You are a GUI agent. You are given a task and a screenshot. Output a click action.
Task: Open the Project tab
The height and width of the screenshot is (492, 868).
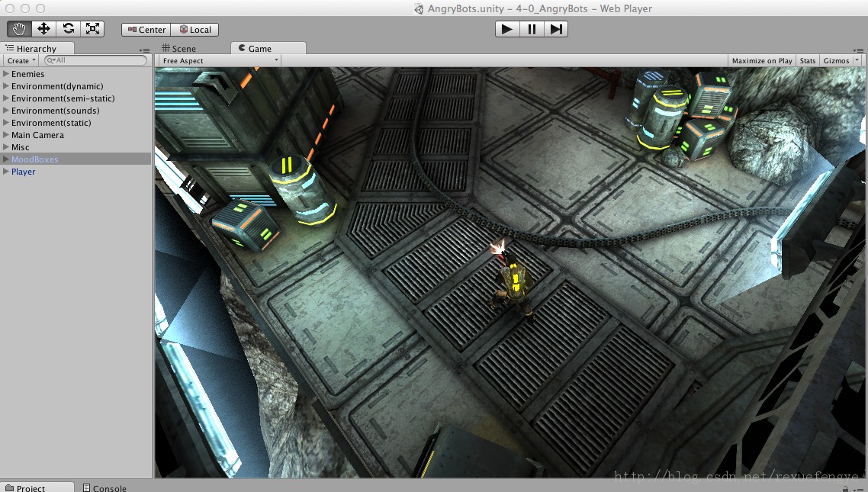tap(37, 487)
